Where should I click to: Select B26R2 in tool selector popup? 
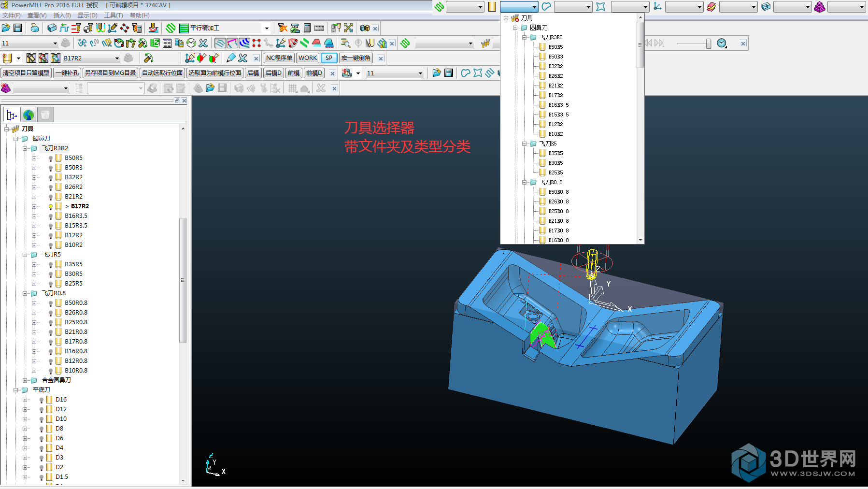pyautogui.click(x=555, y=76)
